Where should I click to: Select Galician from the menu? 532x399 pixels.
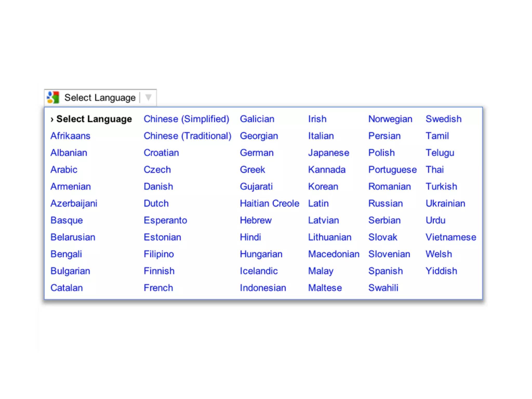(257, 119)
